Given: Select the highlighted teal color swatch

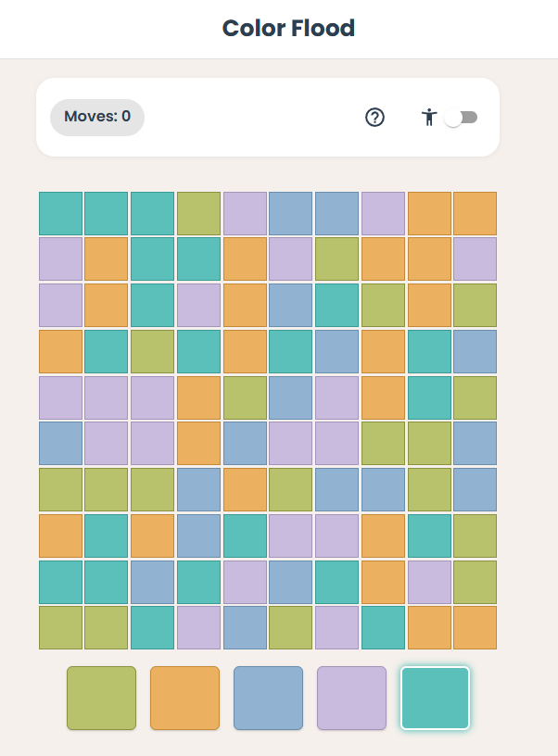Looking at the screenshot, I should pyautogui.click(x=435, y=698).
